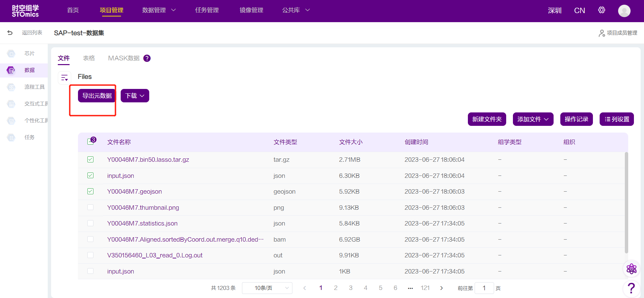
Task: Click the 前往第 page number input field
Action: [x=484, y=288]
